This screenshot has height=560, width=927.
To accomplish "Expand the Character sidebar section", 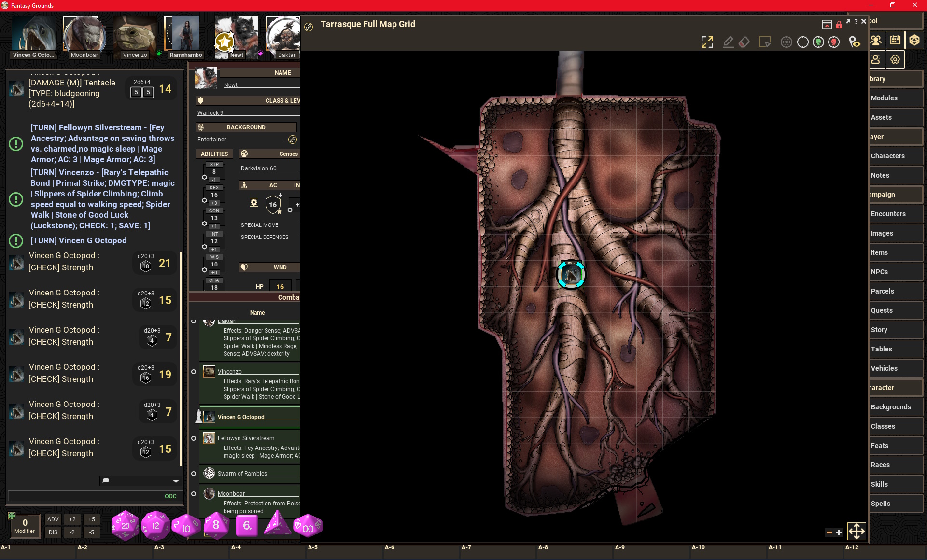I will [896, 388].
